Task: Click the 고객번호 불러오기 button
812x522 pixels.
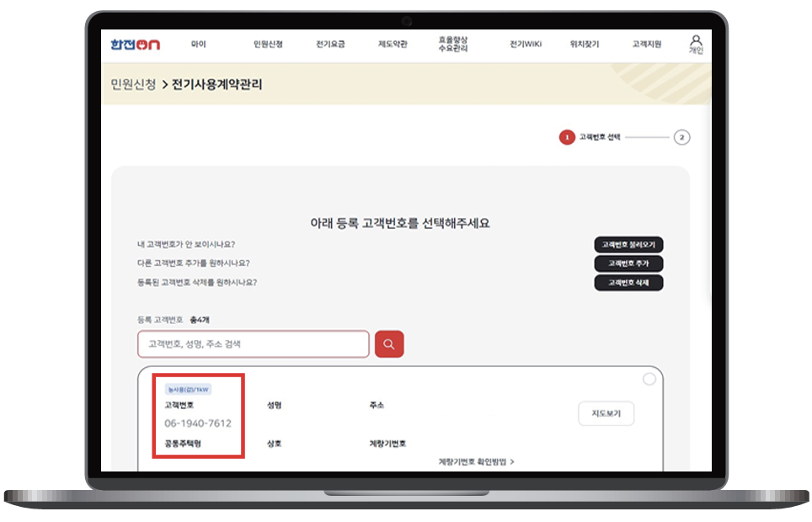Action: pyautogui.click(x=628, y=244)
